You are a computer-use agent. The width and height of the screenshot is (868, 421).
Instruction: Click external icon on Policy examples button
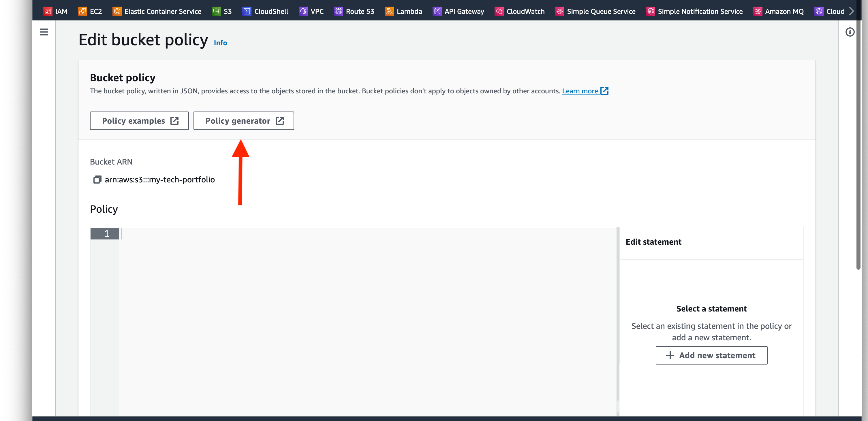pyautogui.click(x=174, y=120)
